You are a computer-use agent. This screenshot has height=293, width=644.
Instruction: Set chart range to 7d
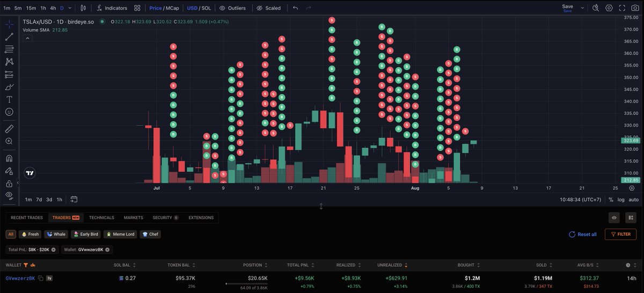click(x=39, y=200)
